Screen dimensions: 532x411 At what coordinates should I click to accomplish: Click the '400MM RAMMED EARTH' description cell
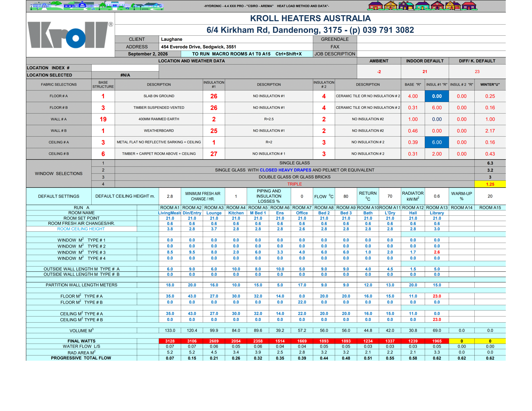(159, 119)
